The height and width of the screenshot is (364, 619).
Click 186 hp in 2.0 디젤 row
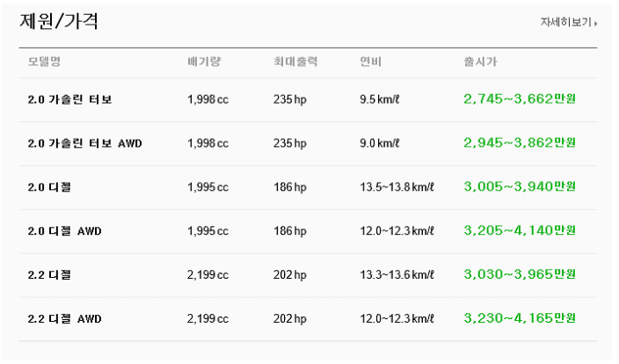(290, 187)
